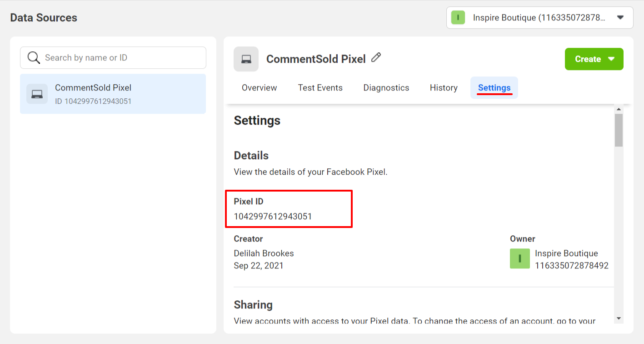Click the green Inspire Boutique owner avatar
644x344 pixels.
[x=519, y=258]
